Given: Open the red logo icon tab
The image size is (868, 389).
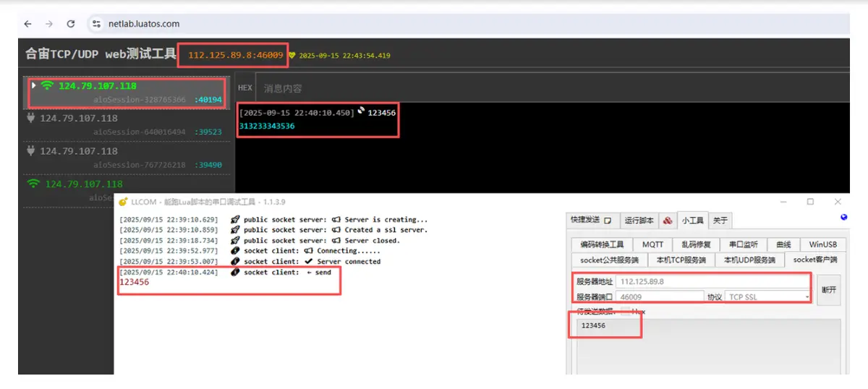Looking at the screenshot, I should tap(668, 220).
